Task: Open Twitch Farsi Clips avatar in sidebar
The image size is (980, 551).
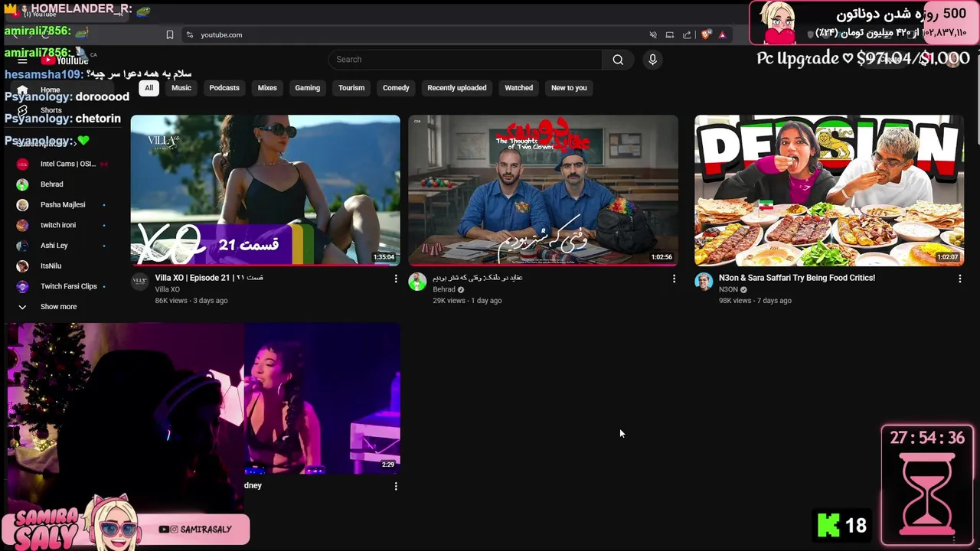Action: click(x=22, y=286)
